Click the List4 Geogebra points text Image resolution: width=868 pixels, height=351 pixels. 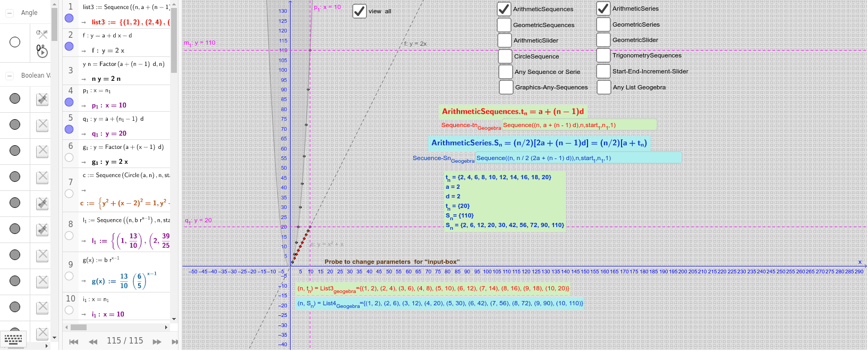(440, 304)
